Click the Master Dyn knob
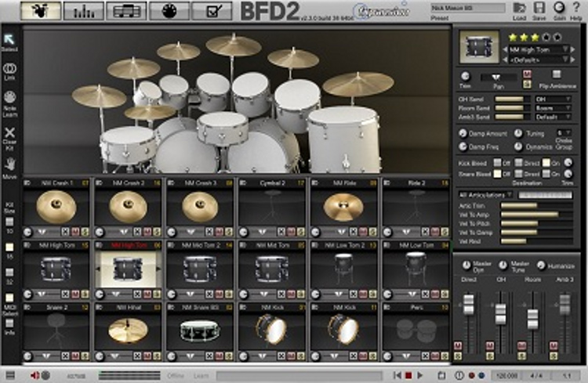 [466, 266]
